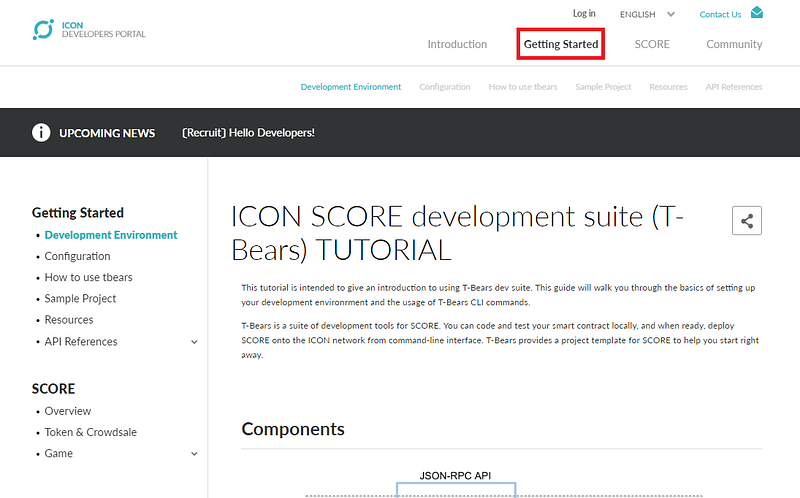Click the share icon button
This screenshot has height=498, width=800.
[x=747, y=220]
